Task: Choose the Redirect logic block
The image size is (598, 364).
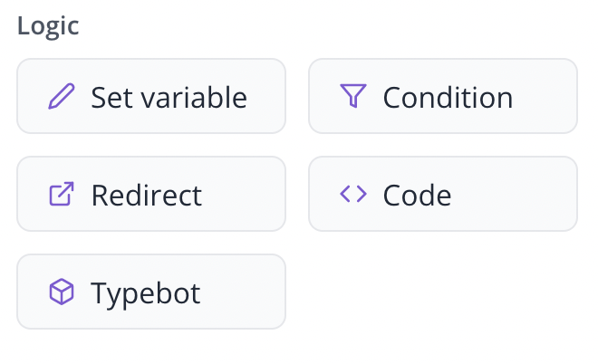Action: (151, 194)
